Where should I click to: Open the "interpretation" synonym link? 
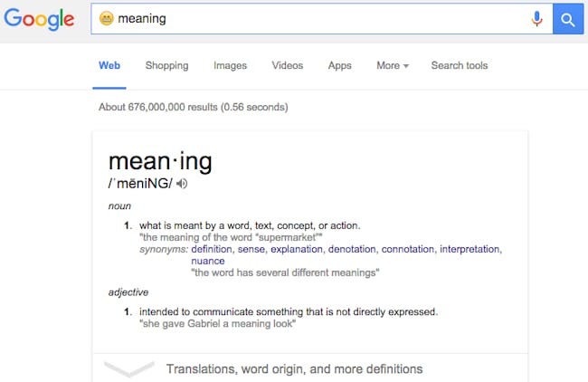469,249
